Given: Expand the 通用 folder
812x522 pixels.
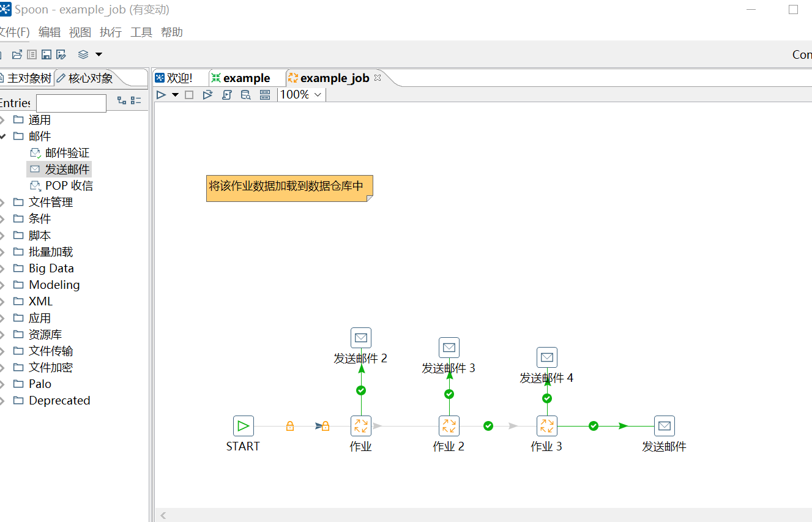Looking at the screenshot, I should (2, 120).
